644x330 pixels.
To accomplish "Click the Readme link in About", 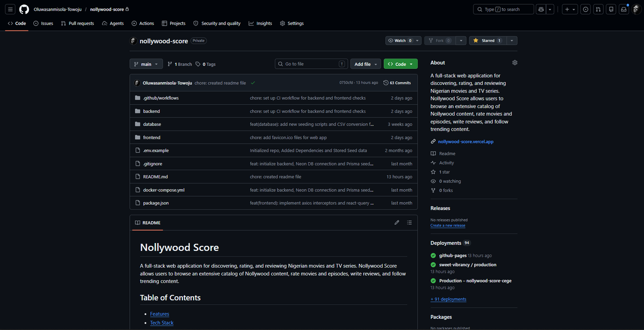I will click(x=447, y=153).
